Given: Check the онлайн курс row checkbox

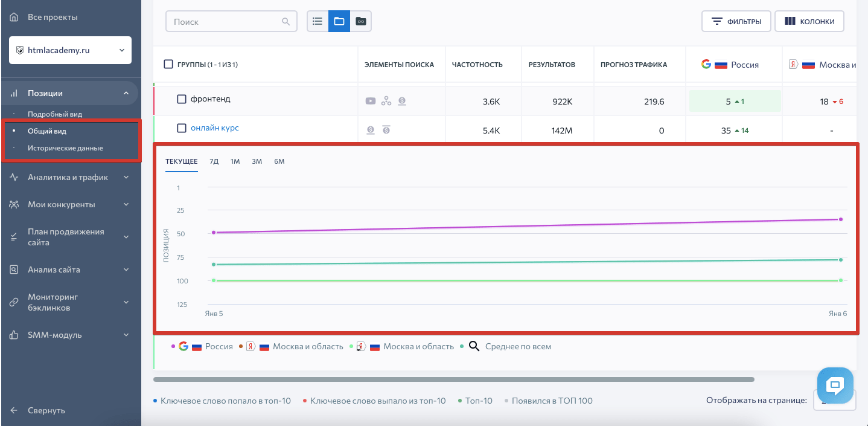Looking at the screenshot, I should tap(181, 128).
